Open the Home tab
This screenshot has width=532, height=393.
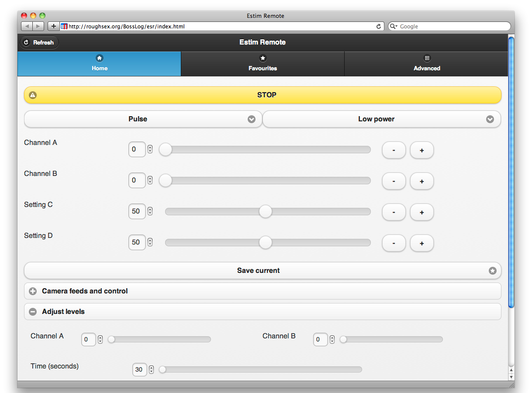(99, 64)
